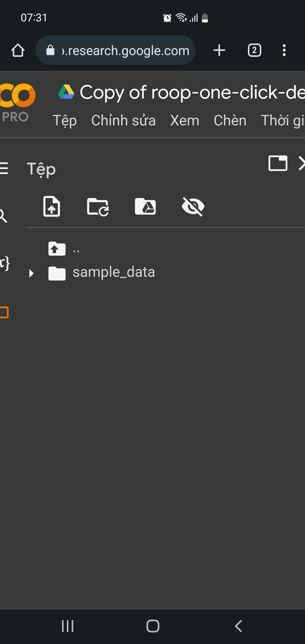Go up to the parent directory
The height and width of the screenshot is (644, 305).
pos(57,249)
